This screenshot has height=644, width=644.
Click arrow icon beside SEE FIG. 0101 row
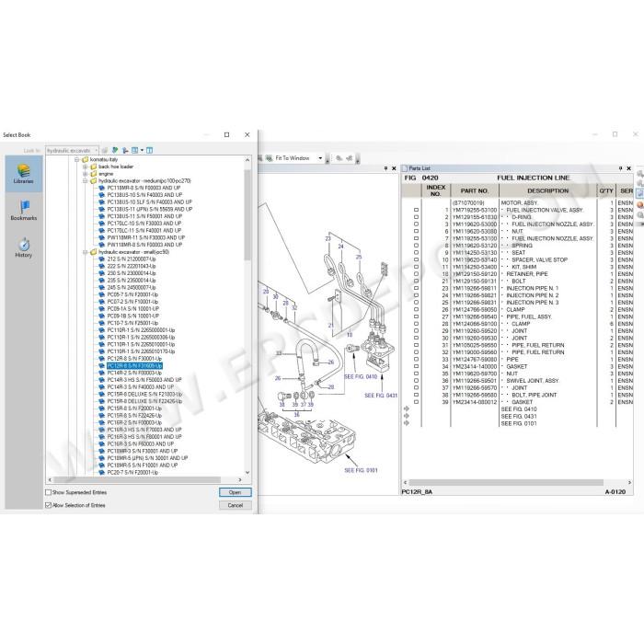407,423
